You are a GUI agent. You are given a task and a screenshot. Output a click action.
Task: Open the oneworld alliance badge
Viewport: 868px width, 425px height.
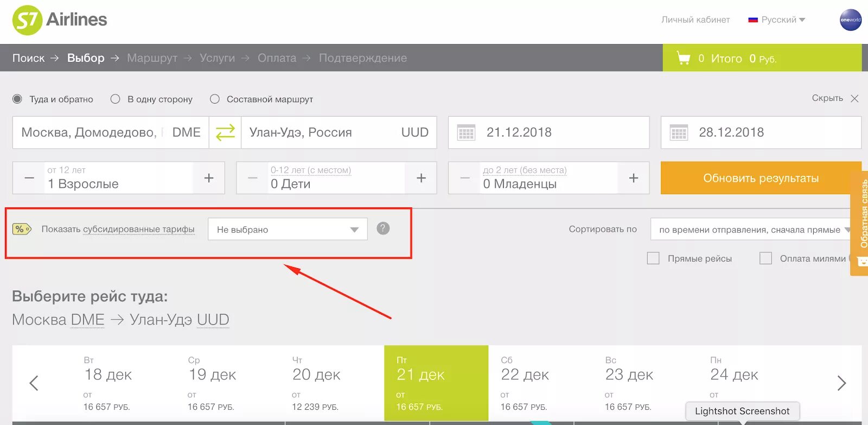(x=850, y=20)
